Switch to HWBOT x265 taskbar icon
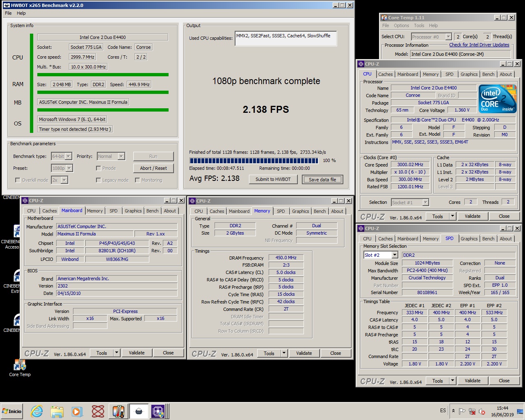 139,411
